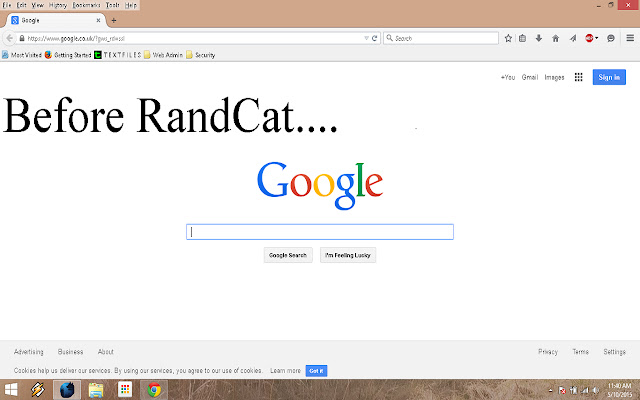Screen dimensions: 640x400
Task: Open the Help menu
Action: tap(131, 5)
